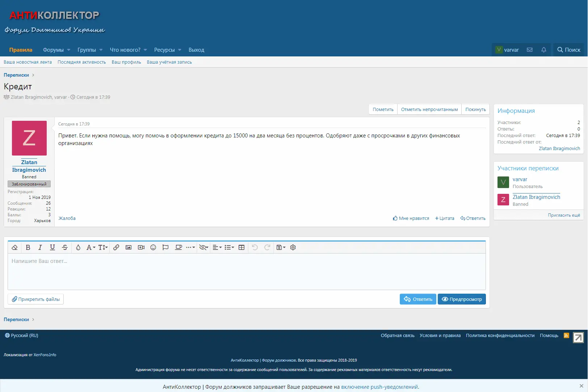Expand the font size dropdown
Viewport: 588px width, 392px height.
point(103,247)
